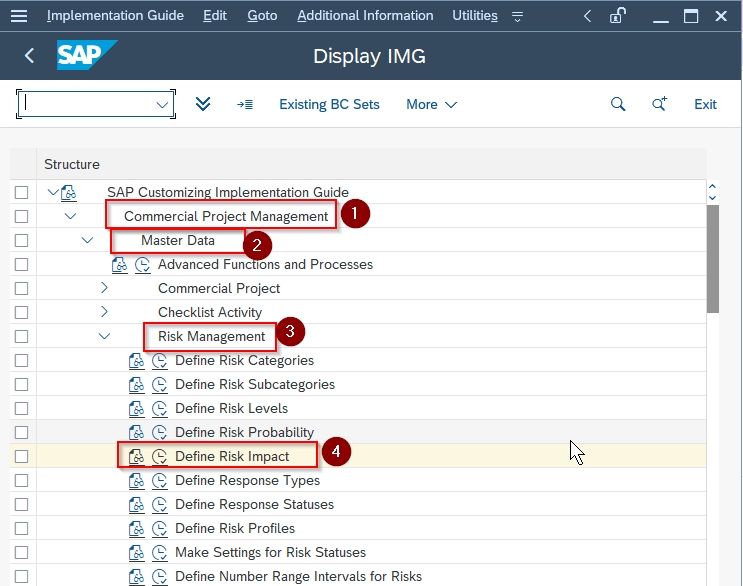This screenshot has height=586, width=743.
Task: Execute activity icon for Define Risk Categories
Action: pyautogui.click(x=160, y=361)
